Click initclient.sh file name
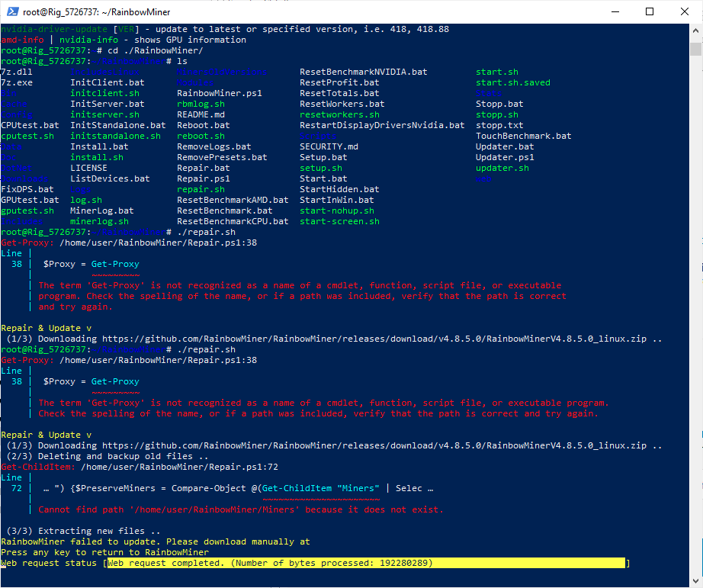703x588 pixels. 104,93
